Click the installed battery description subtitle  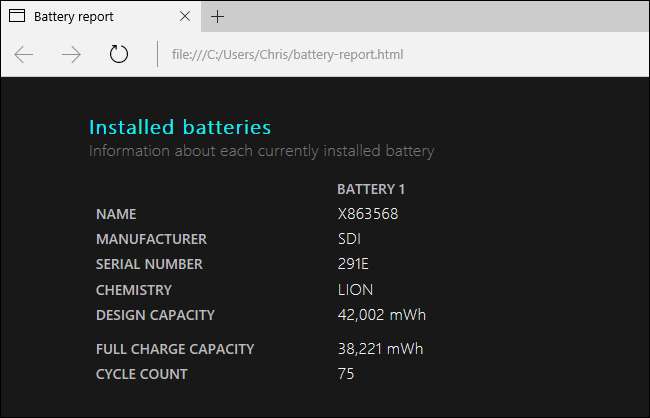(261, 151)
